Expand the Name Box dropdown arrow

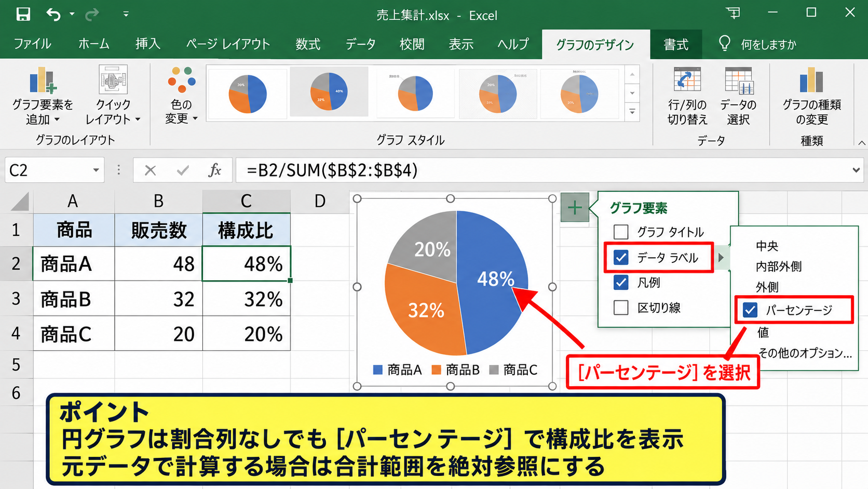[x=96, y=170]
